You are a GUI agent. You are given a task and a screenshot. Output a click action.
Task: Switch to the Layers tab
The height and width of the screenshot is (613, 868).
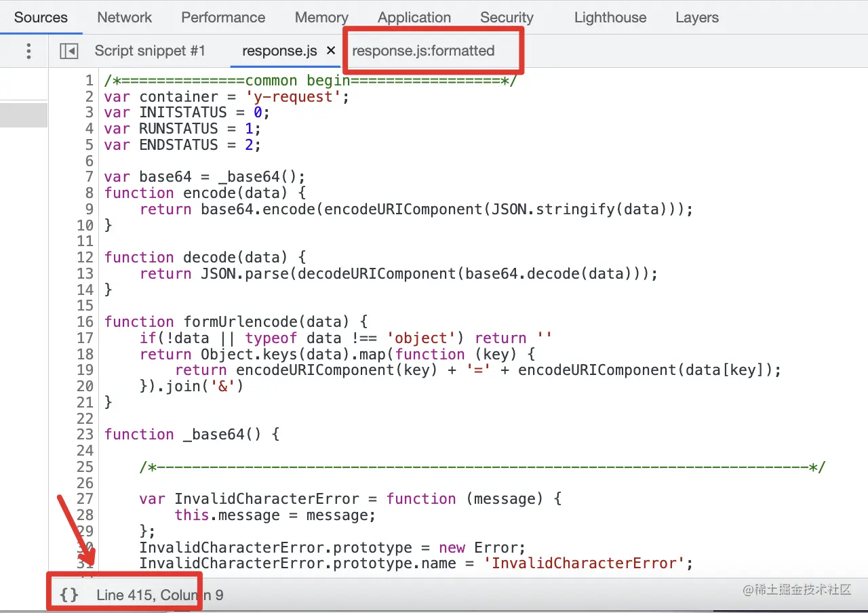pyautogui.click(x=697, y=18)
